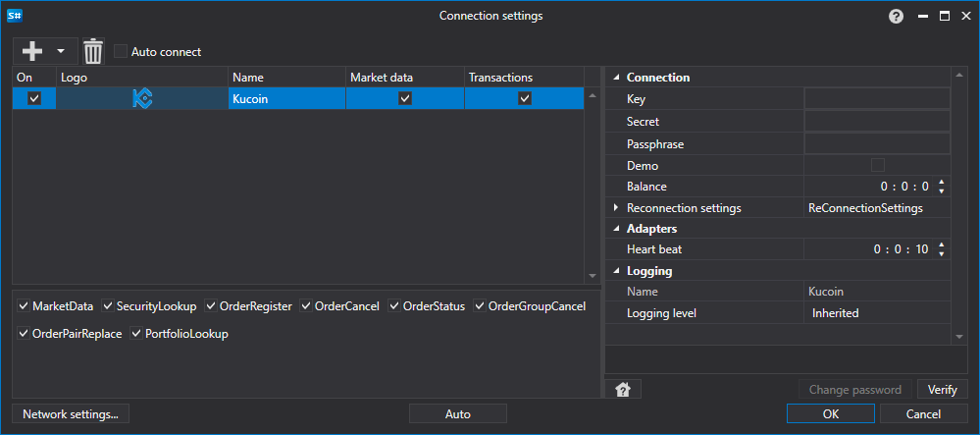Decrease the Balance time value
The image size is (980, 435).
click(x=942, y=190)
